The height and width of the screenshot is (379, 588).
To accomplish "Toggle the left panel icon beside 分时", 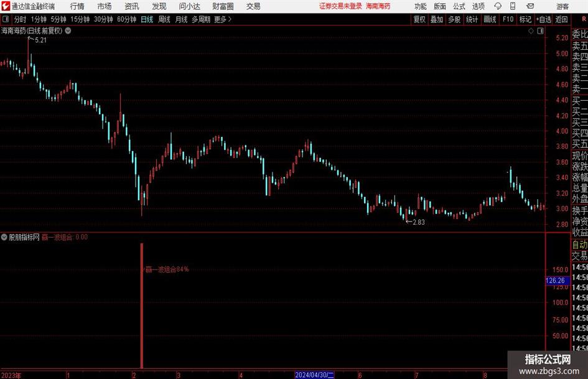I will pyautogui.click(x=6, y=19).
